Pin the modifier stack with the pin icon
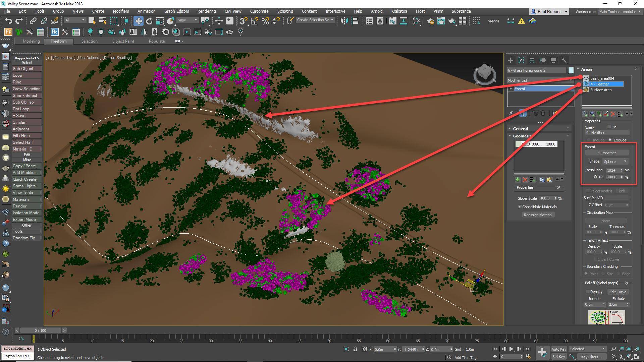Viewport: 644px width, 362px height. [x=511, y=113]
